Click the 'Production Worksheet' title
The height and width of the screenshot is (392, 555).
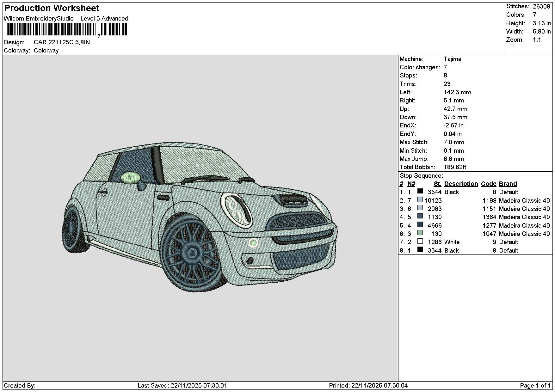tap(52, 8)
